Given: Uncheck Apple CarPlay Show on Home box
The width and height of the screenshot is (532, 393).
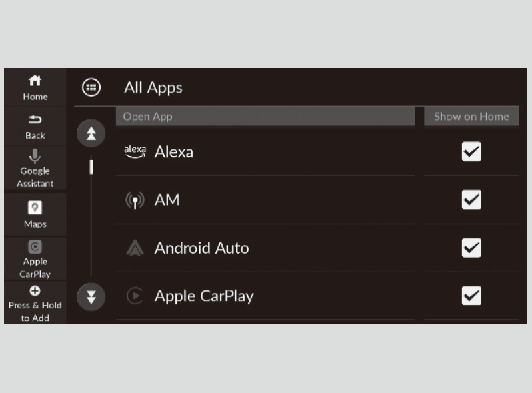Looking at the screenshot, I should [x=471, y=296].
